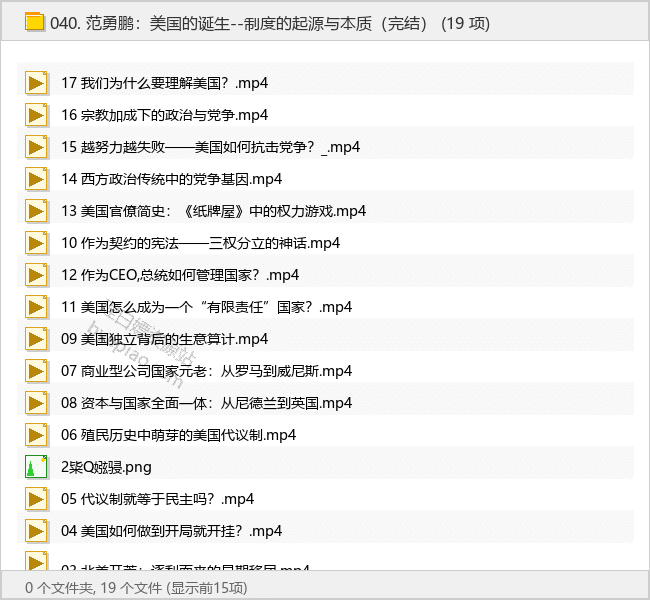Click the video icon for file 17 我们为什么要理解美国
The height and width of the screenshot is (600, 650).
point(36,83)
